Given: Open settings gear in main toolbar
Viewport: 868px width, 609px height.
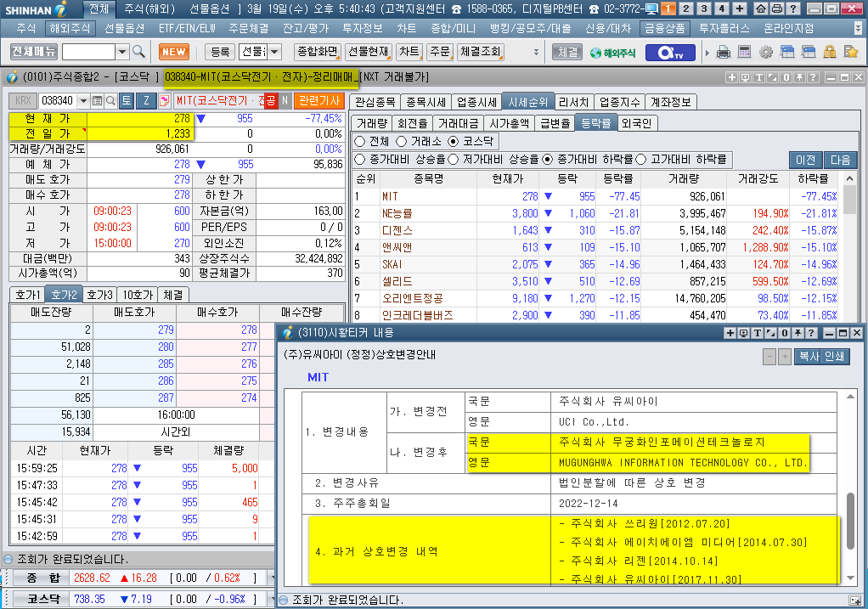Looking at the screenshot, I should 766,52.
